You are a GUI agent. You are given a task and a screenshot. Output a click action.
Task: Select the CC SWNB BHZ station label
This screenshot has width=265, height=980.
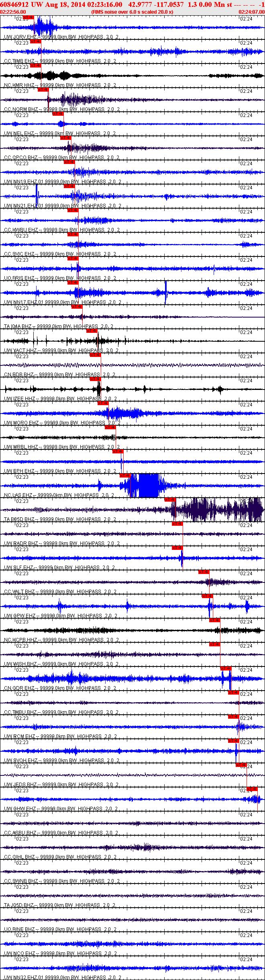tap(20, 881)
